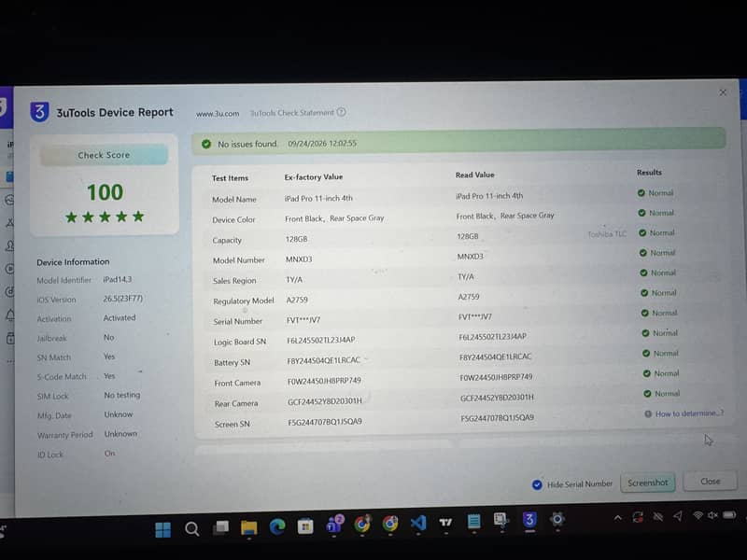The width and height of the screenshot is (747, 560).
Task: Click the green check icon on the Battery SN row
Action: (646, 354)
